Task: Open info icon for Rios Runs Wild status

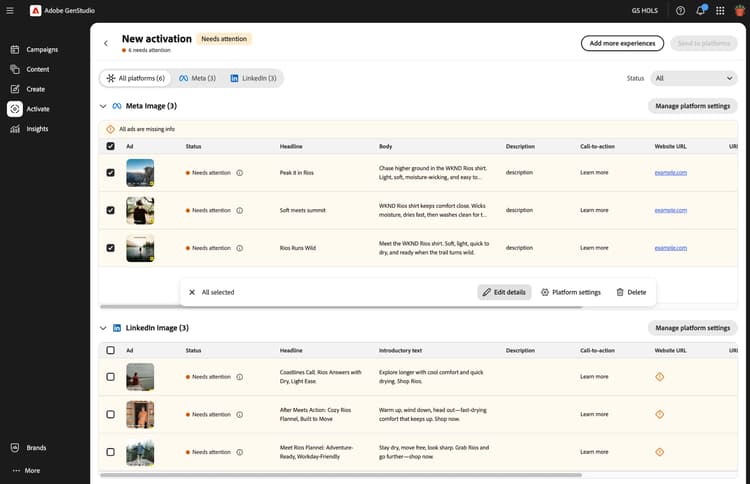Action: coord(240,248)
